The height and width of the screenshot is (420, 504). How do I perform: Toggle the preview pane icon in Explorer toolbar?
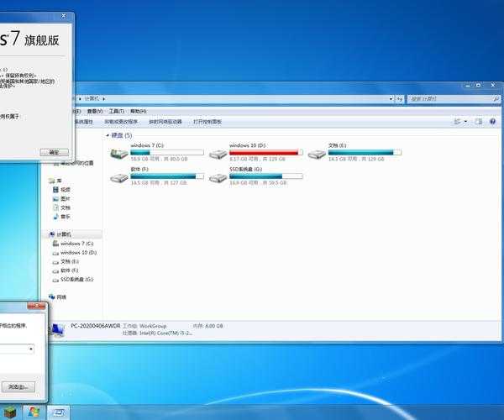coord(479,122)
